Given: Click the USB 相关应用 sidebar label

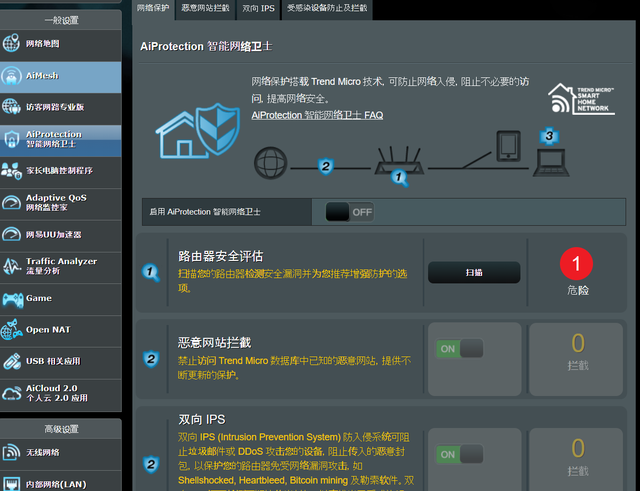Looking at the screenshot, I should 53,361.
